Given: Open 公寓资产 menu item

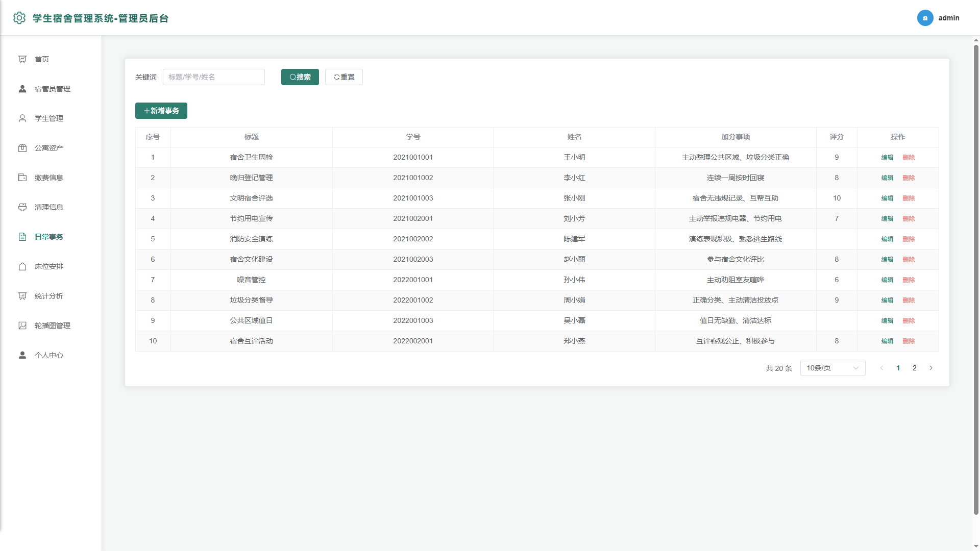Looking at the screenshot, I should 51,148.
